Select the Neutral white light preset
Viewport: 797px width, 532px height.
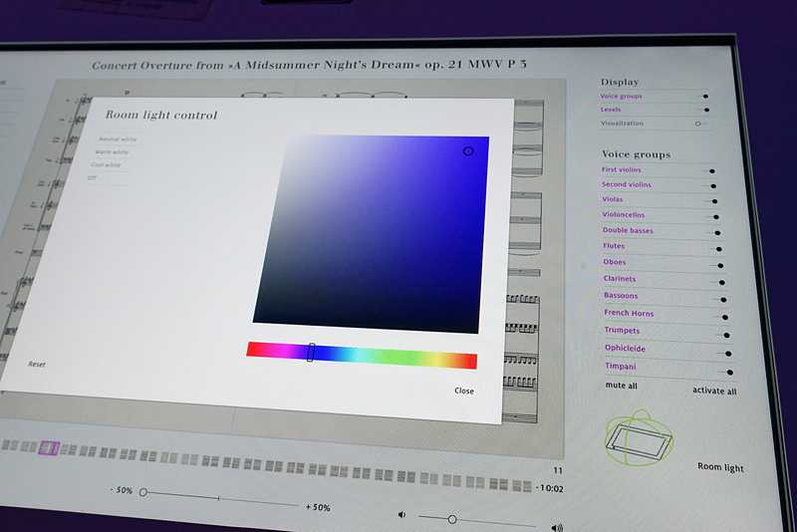coord(118,139)
